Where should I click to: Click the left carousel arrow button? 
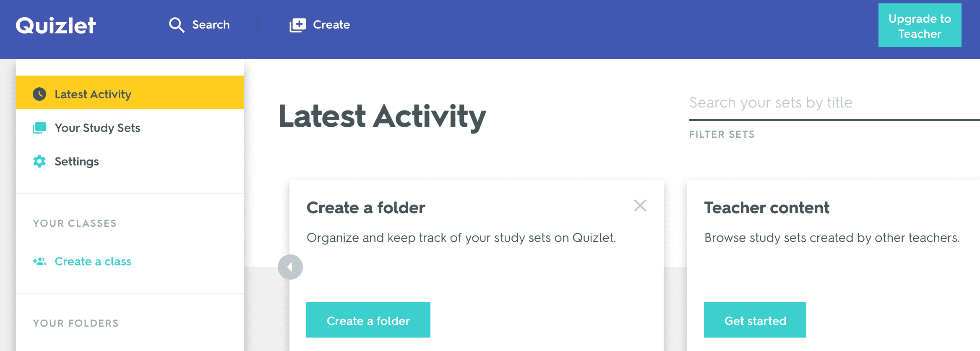[x=290, y=267]
